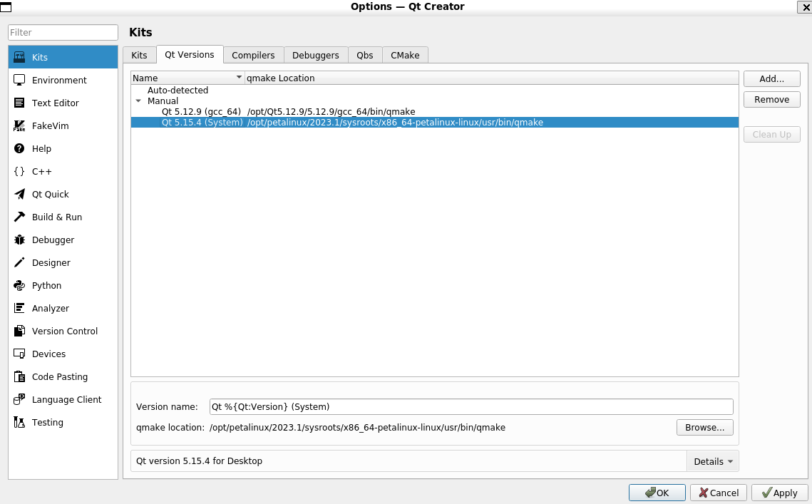
Task: Click the Environment label in sidebar
Action: coord(59,81)
